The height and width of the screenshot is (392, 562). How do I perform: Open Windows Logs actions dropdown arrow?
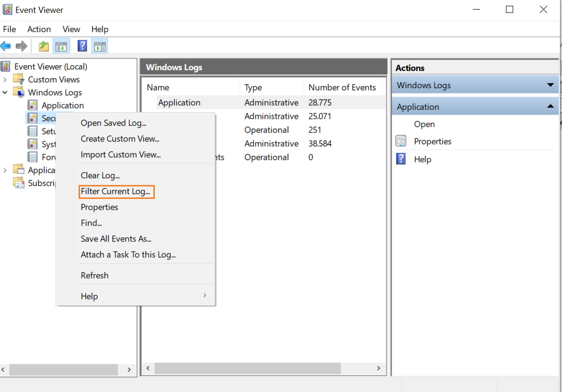550,85
